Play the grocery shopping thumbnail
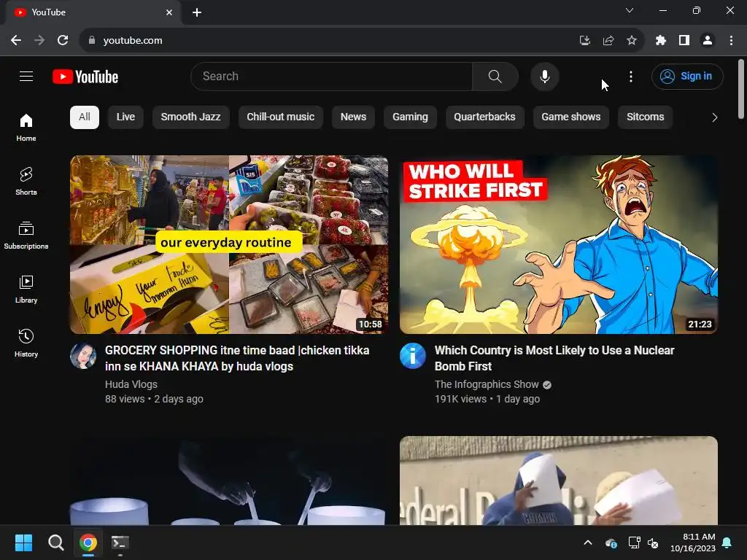747x560 pixels. tap(229, 245)
